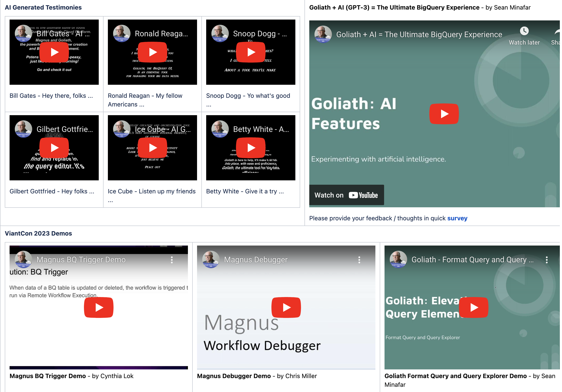Click the 'ViantCon 2023 Demos' heading
Viewport: 562px width, 392px height.
pos(38,233)
